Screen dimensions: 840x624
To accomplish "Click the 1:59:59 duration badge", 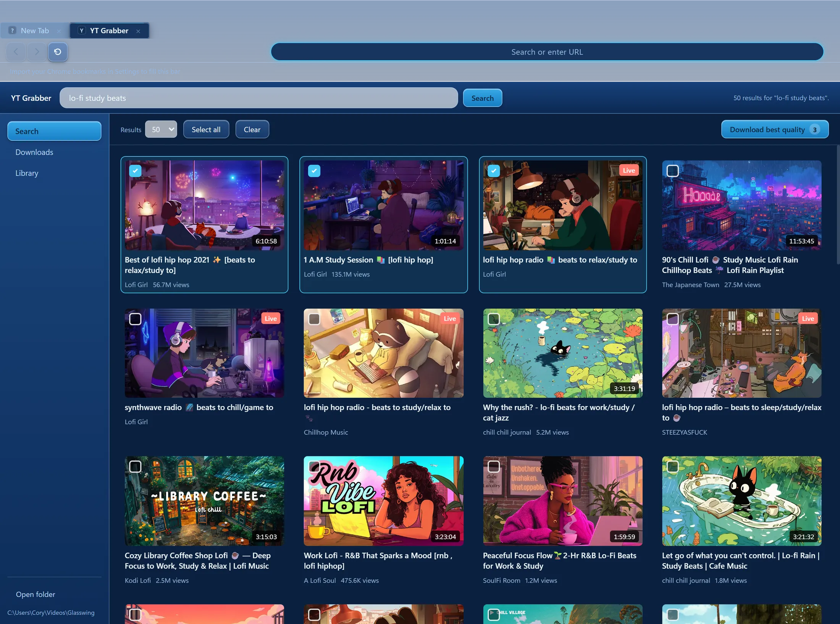I will (624, 537).
